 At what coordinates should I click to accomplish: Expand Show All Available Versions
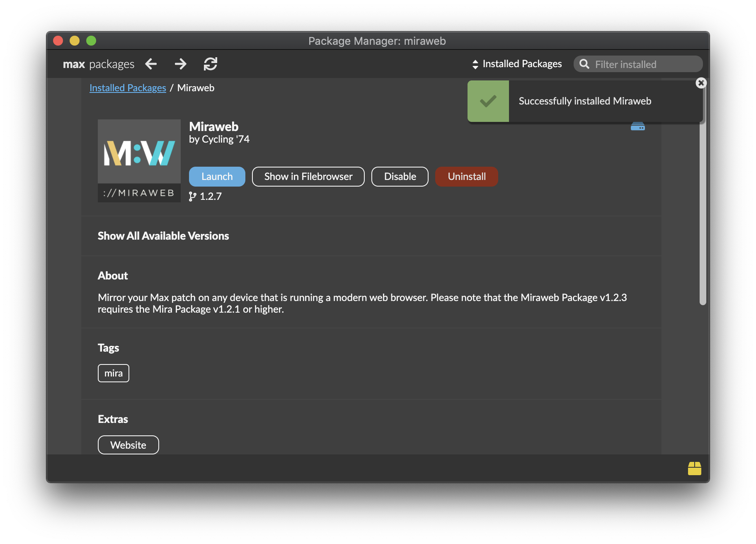point(163,236)
